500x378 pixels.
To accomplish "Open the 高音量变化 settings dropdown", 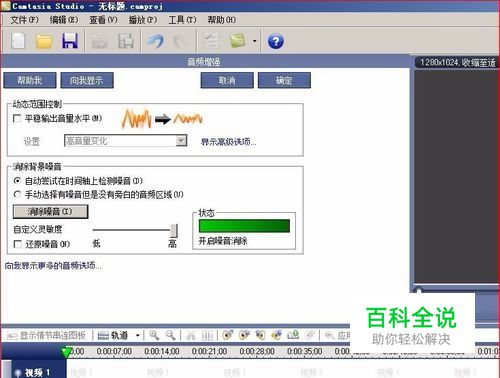I will point(125,141).
